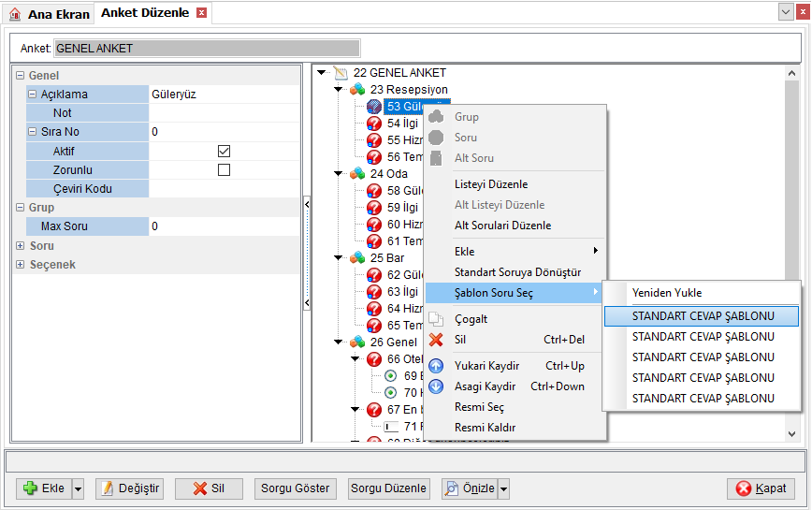
Task: Select Yeniden Yukle in the submenu
Action: pyautogui.click(x=666, y=293)
